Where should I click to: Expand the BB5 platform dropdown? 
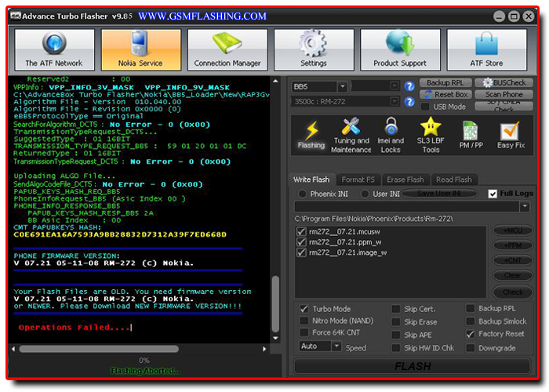point(343,86)
